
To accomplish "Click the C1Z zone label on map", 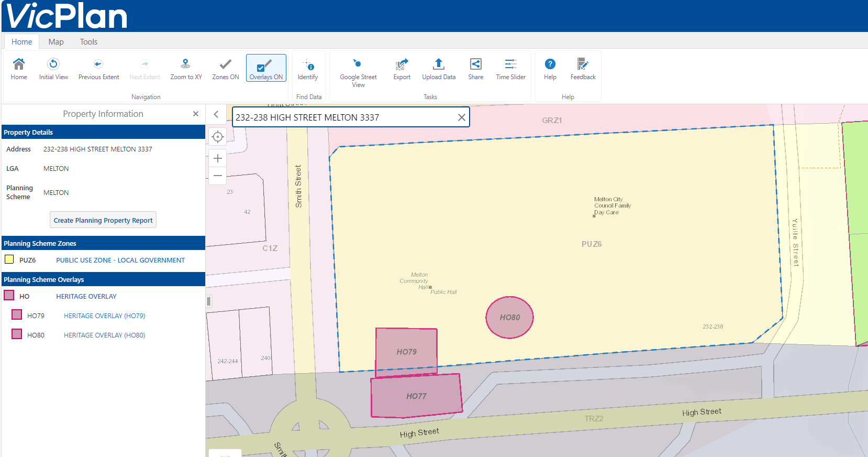I will (x=270, y=248).
